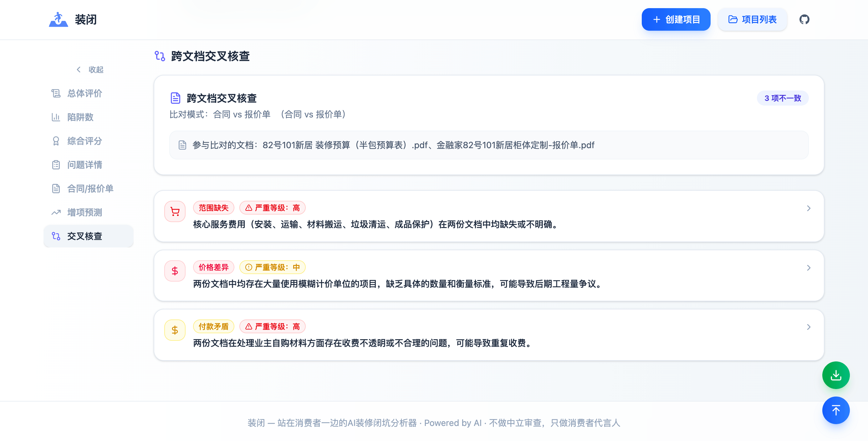The height and width of the screenshot is (441, 868).
Task: Click the 付款矛盾 tag
Action: 214,327
